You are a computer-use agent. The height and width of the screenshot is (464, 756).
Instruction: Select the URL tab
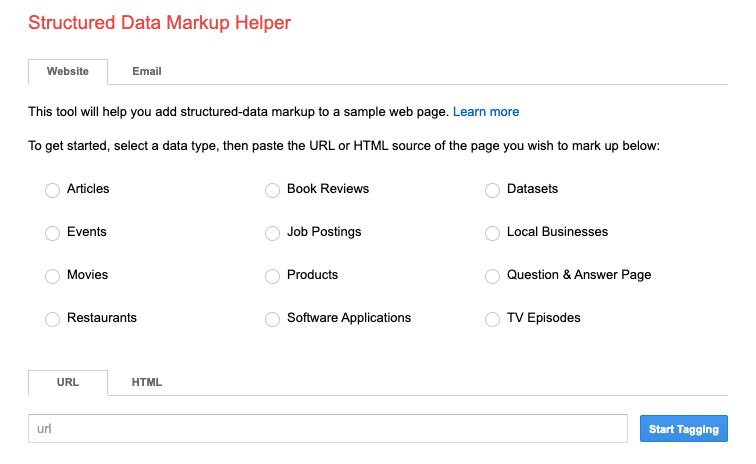click(x=68, y=382)
